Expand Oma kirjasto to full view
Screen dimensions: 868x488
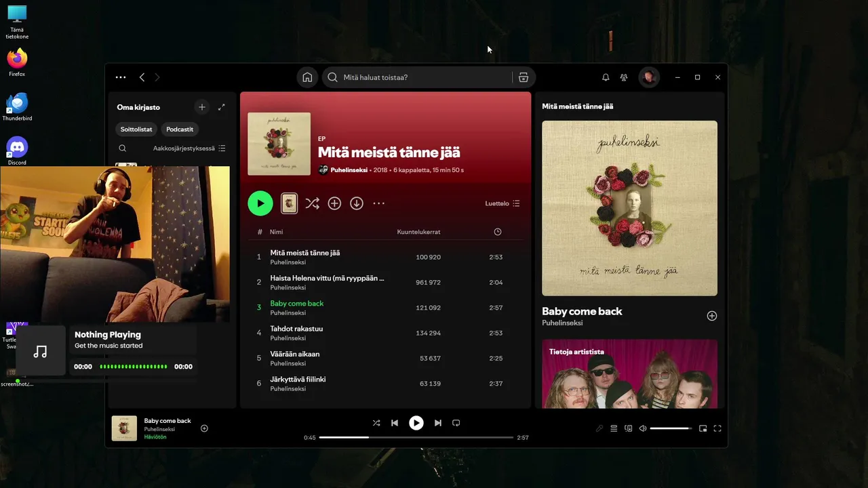point(221,107)
